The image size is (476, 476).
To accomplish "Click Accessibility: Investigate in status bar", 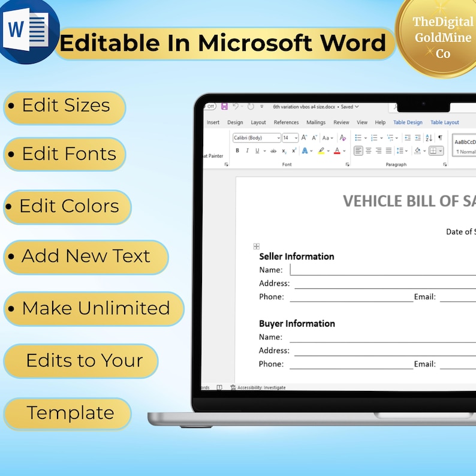I will pyautogui.click(x=261, y=387).
